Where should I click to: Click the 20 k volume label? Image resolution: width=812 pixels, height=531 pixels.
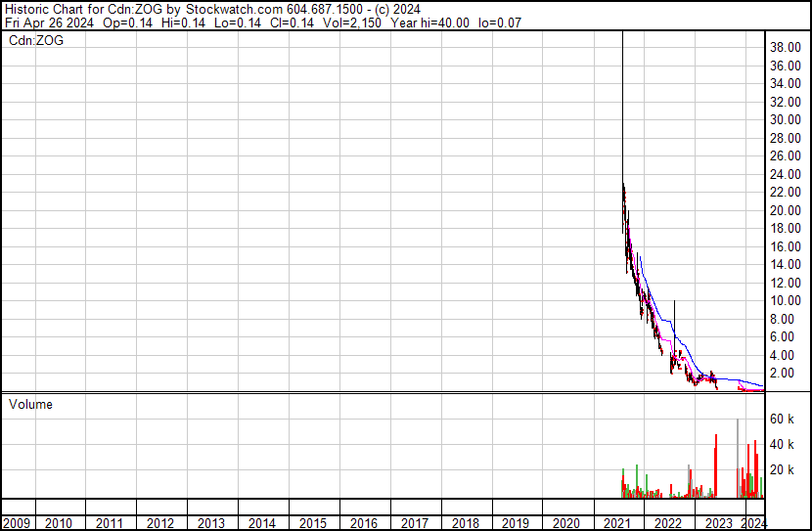[x=782, y=470]
